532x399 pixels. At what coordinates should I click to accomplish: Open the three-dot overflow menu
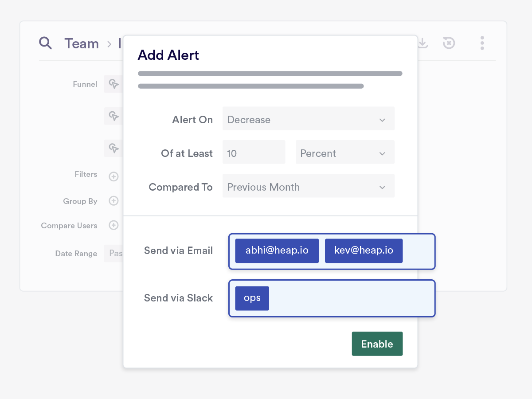pyautogui.click(x=482, y=43)
